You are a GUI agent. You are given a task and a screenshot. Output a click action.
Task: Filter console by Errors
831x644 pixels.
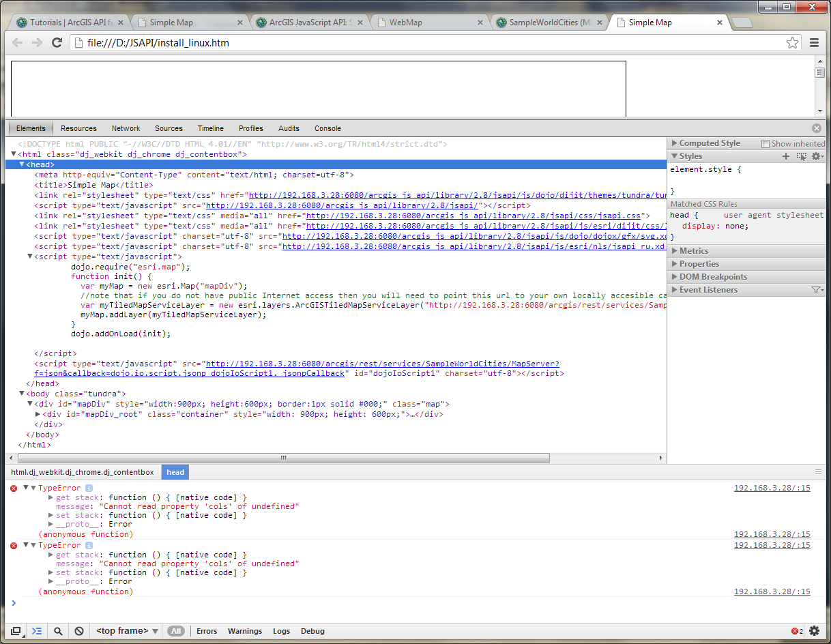pyautogui.click(x=207, y=631)
